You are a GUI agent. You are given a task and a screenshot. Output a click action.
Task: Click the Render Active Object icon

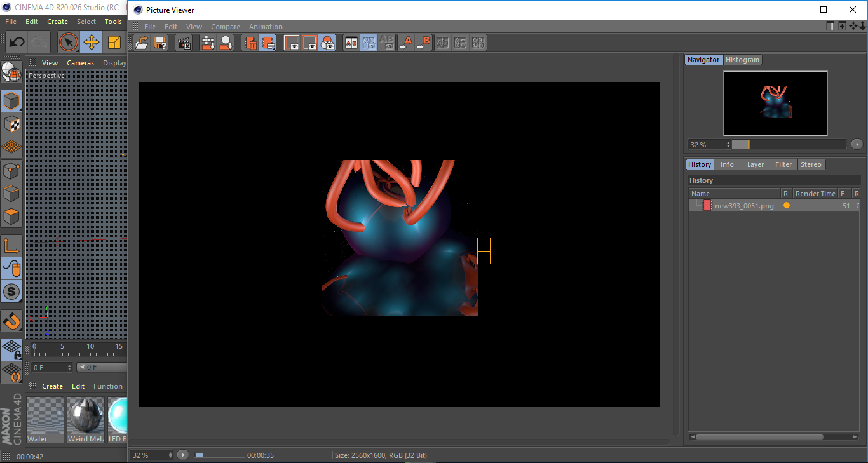coord(226,43)
